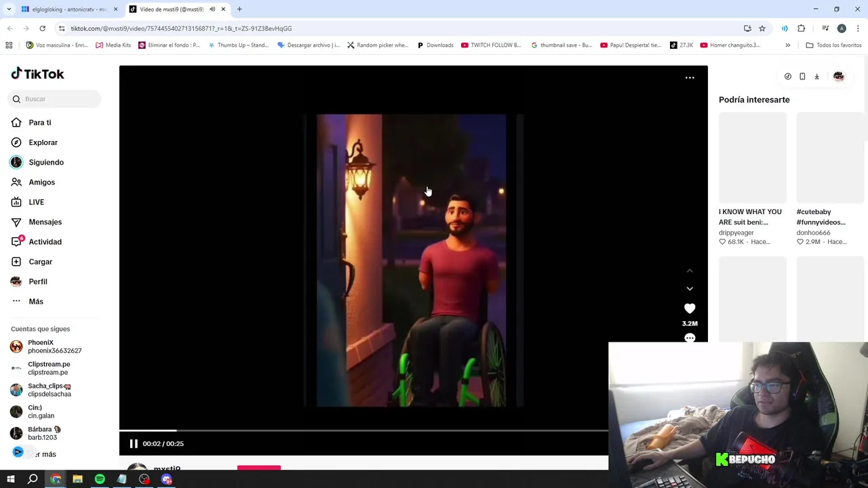Open the Perfil page
868x488 pixels.
point(37,281)
